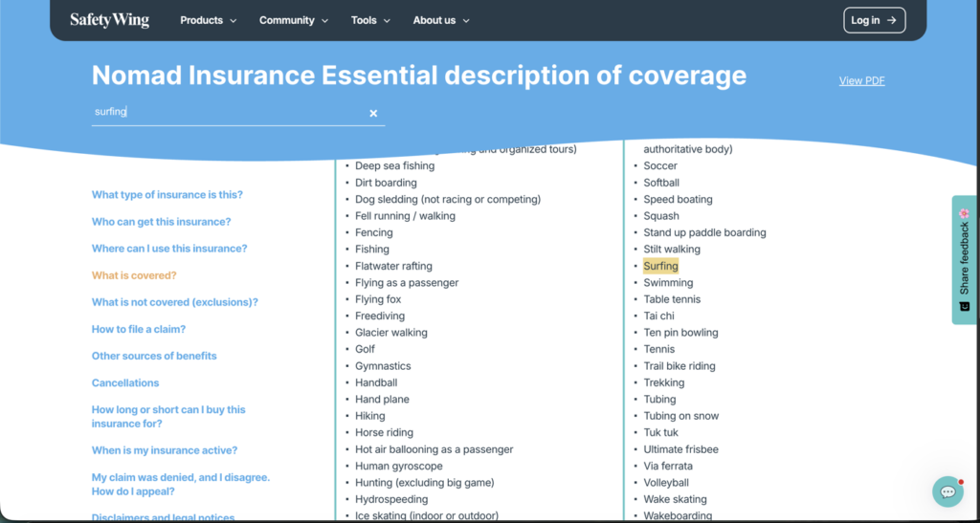
Task: Click the Flatwater rafting entry
Action: (393, 266)
